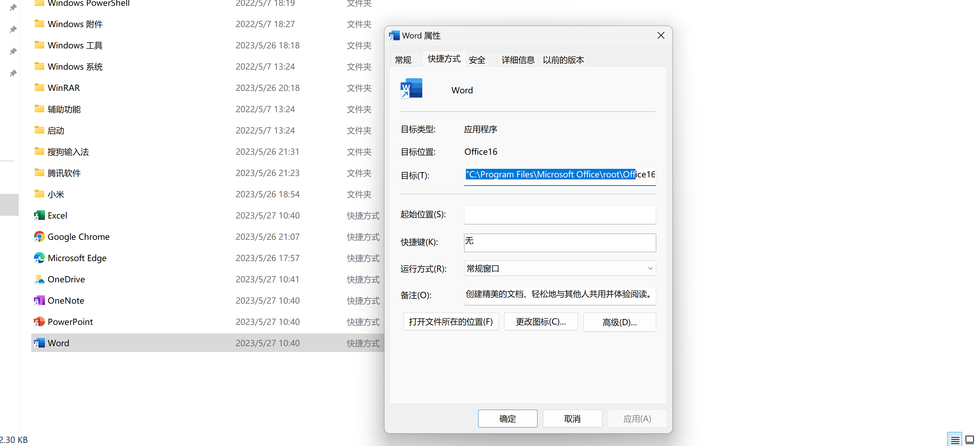Cancel with the 取消 button
This screenshot has width=980, height=446.
click(572, 419)
